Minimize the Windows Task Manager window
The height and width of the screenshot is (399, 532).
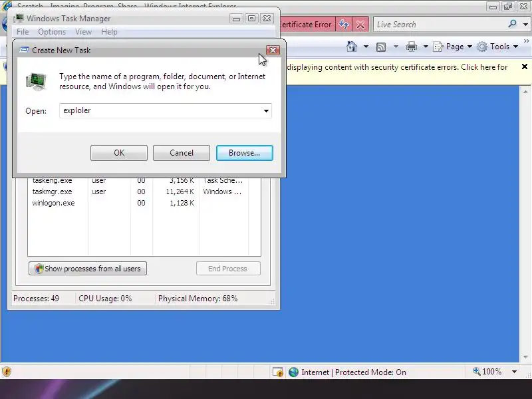236,19
